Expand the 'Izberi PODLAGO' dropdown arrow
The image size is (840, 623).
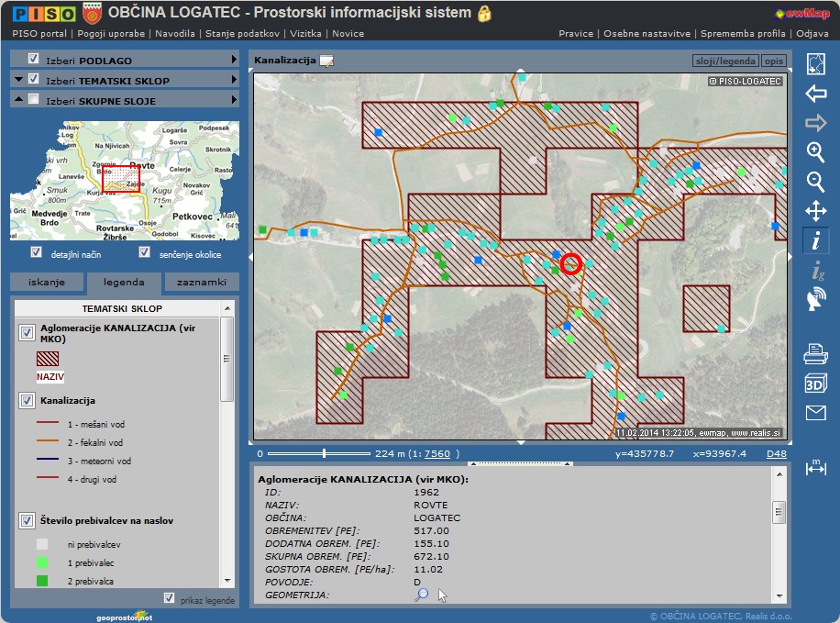[235, 60]
